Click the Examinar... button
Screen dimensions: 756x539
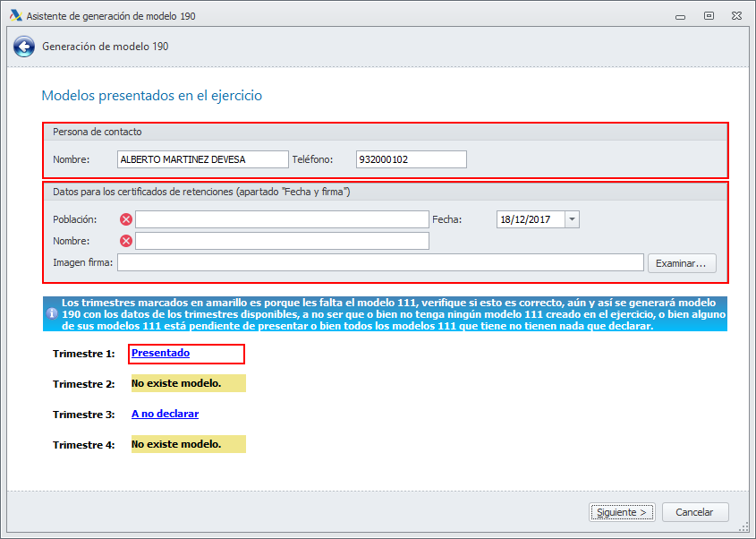[682, 263]
